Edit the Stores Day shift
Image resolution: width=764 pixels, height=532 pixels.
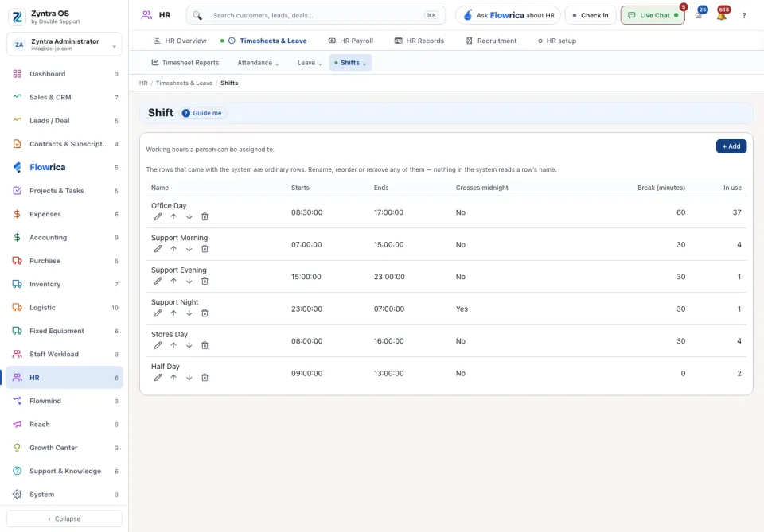pyautogui.click(x=158, y=345)
